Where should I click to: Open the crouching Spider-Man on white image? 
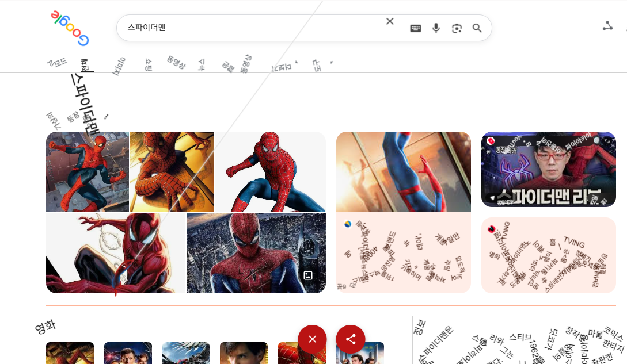point(270,171)
